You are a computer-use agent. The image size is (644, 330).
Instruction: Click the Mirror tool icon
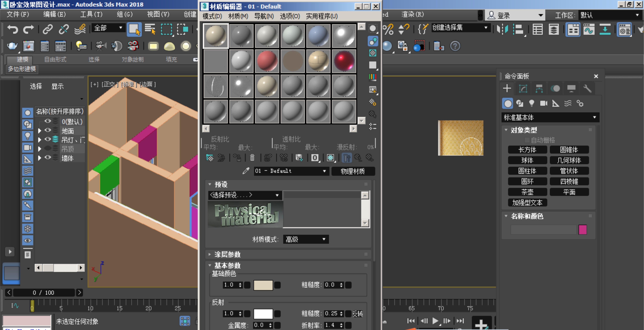(x=502, y=29)
